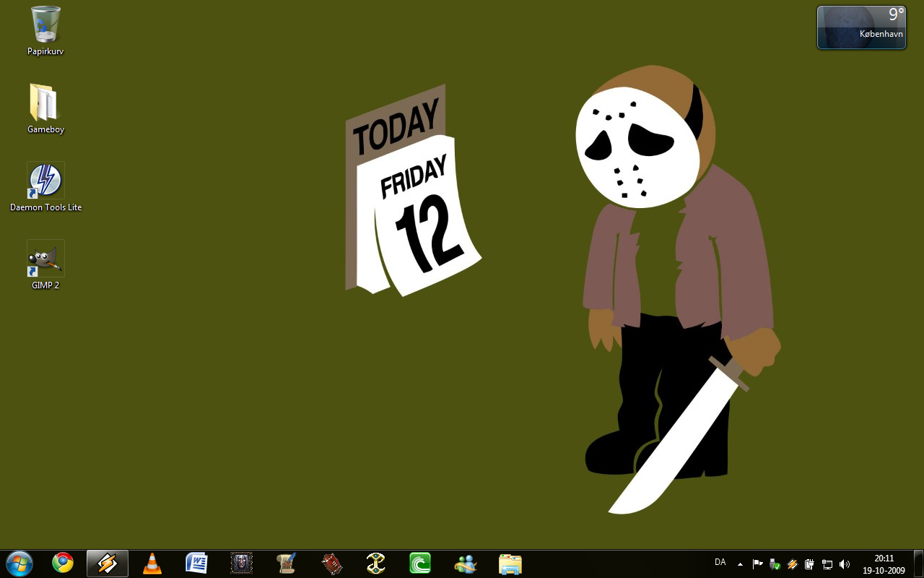Launch VLC media player from taskbar
Viewport: 924px width, 578px height.
(152, 563)
